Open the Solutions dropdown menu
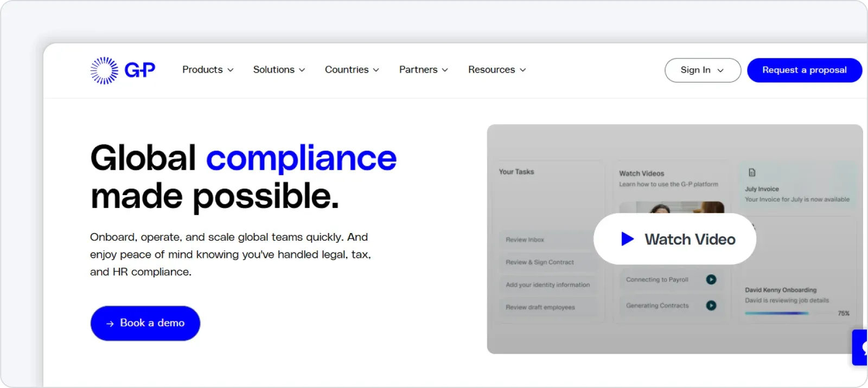 point(279,70)
